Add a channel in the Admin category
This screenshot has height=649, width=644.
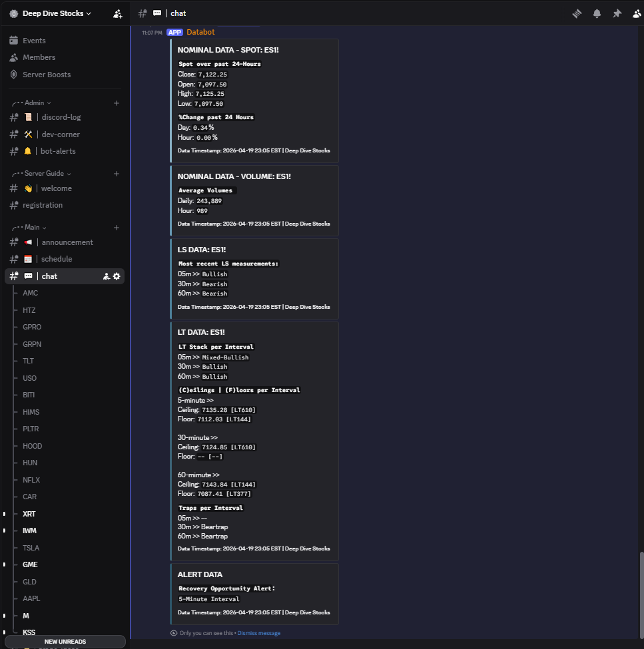pyautogui.click(x=117, y=103)
